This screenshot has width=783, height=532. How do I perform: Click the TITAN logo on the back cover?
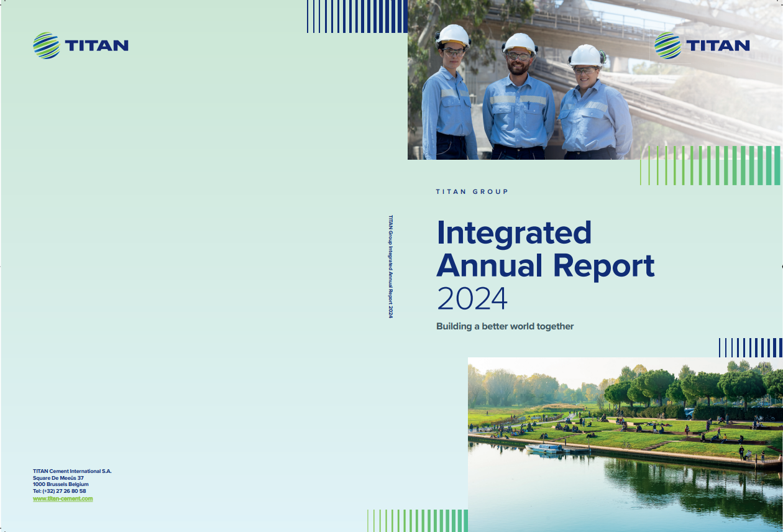[81, 45]
